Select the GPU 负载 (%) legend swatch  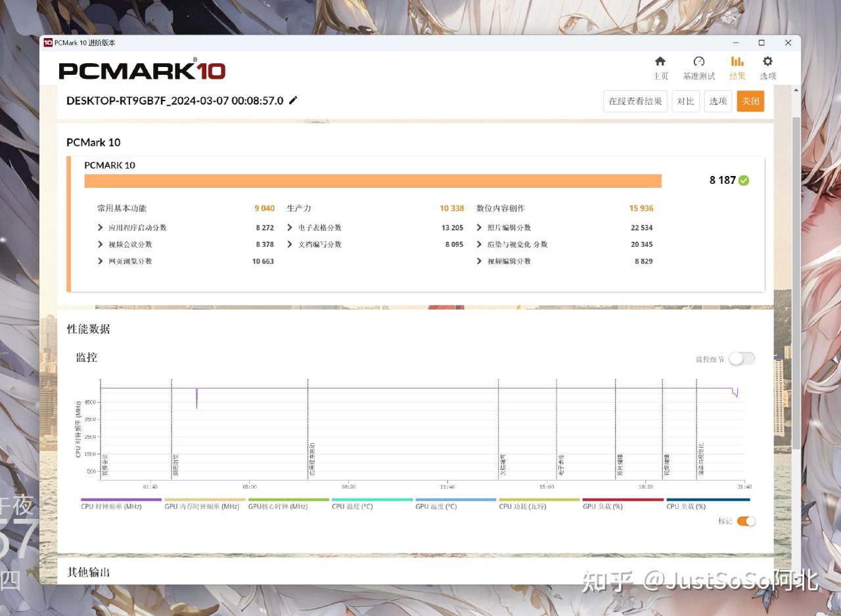pyautogui.click(x=623, y=500)
